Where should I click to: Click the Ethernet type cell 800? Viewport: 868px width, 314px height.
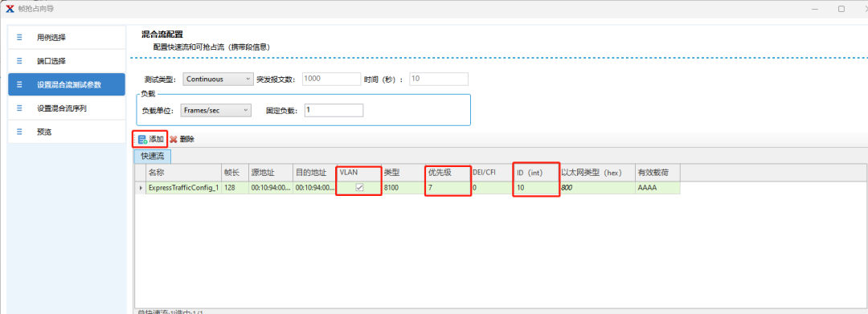pyautogui.click(x=597, y=188)
